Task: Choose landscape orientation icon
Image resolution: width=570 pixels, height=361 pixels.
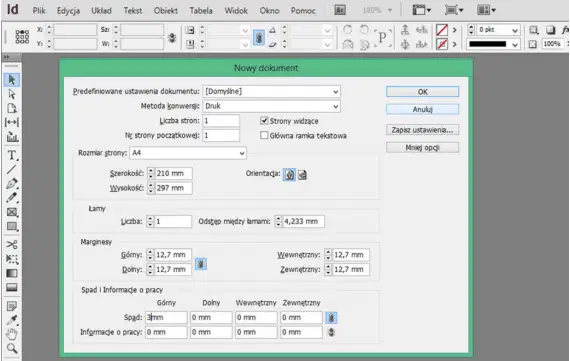Action: (x=302, y=175)
